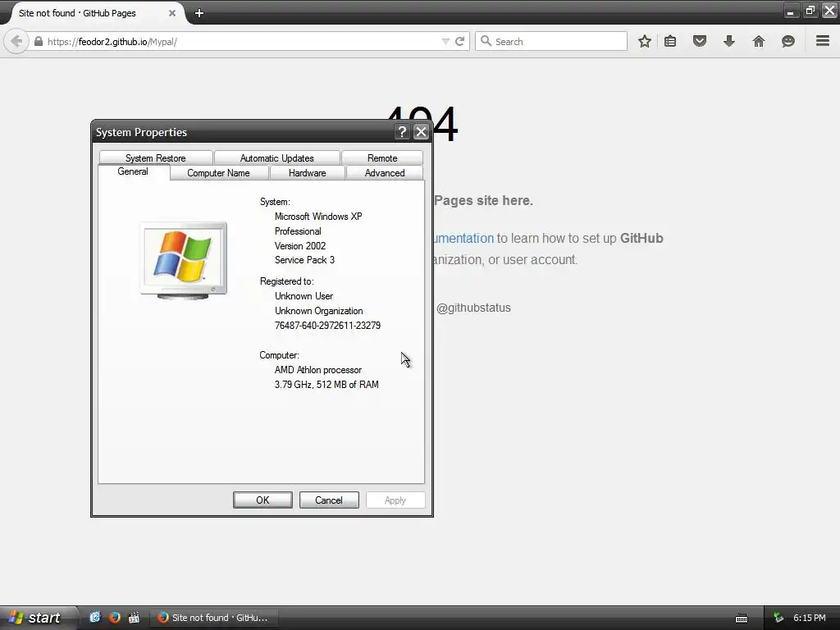Click the 6:15 PM taskbar clock

click(810, 618)
